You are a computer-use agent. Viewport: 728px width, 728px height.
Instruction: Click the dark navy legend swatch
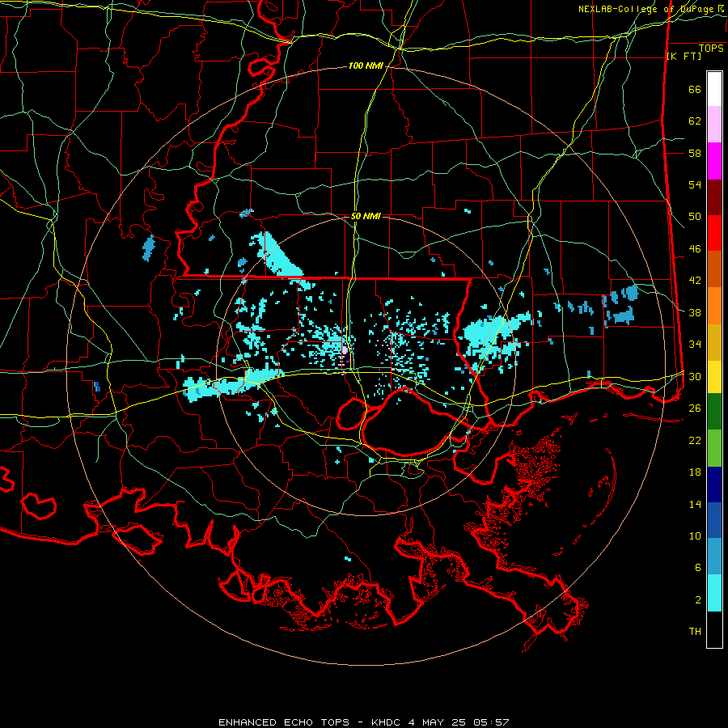(714, 485)
